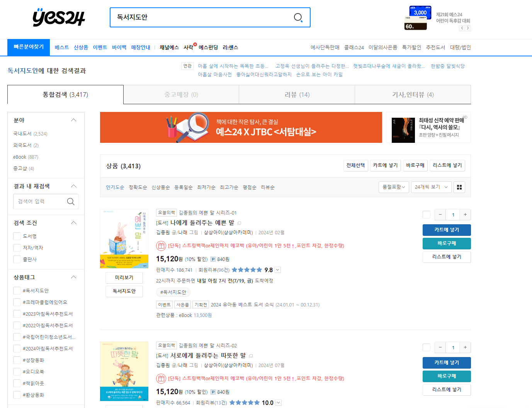Check the #성장동화 tag filter
The image size is (532, 408).
pyautogui.click(x=17, y=360)
